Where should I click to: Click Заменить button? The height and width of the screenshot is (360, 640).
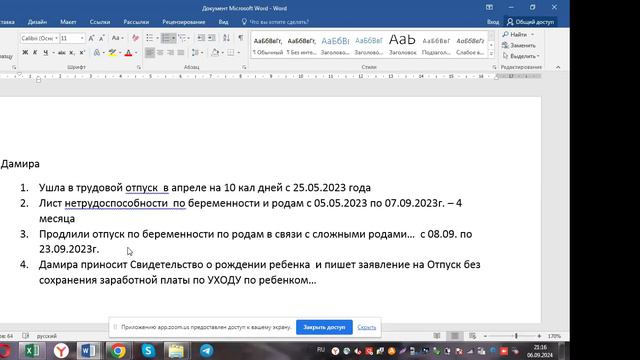click(519, 45)
